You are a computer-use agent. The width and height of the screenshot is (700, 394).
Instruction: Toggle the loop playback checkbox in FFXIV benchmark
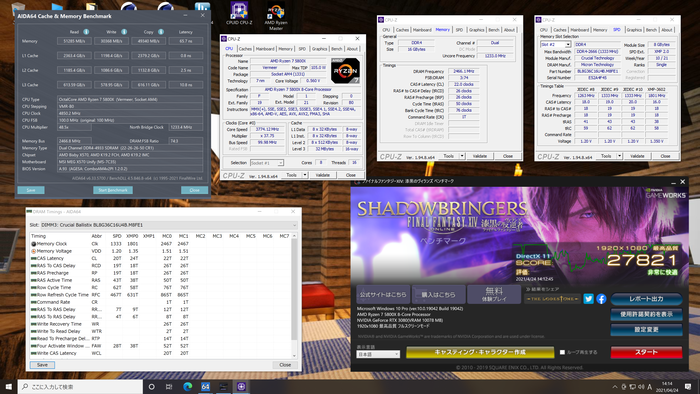coord(562,353)
